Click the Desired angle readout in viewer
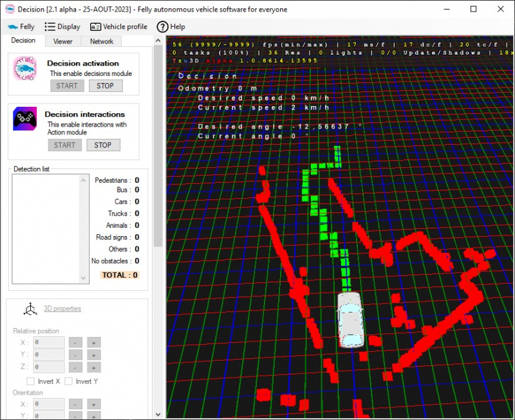 pos(280,127)
